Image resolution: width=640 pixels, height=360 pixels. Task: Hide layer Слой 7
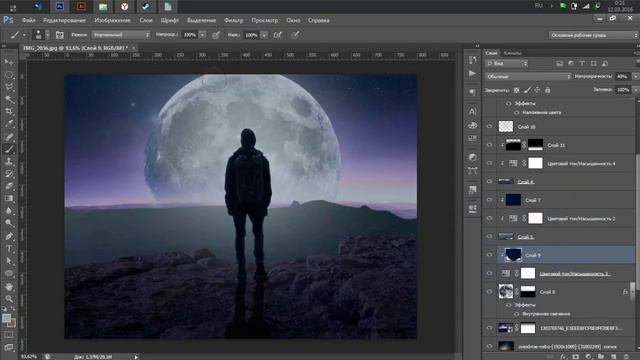[x=489, y=200]
